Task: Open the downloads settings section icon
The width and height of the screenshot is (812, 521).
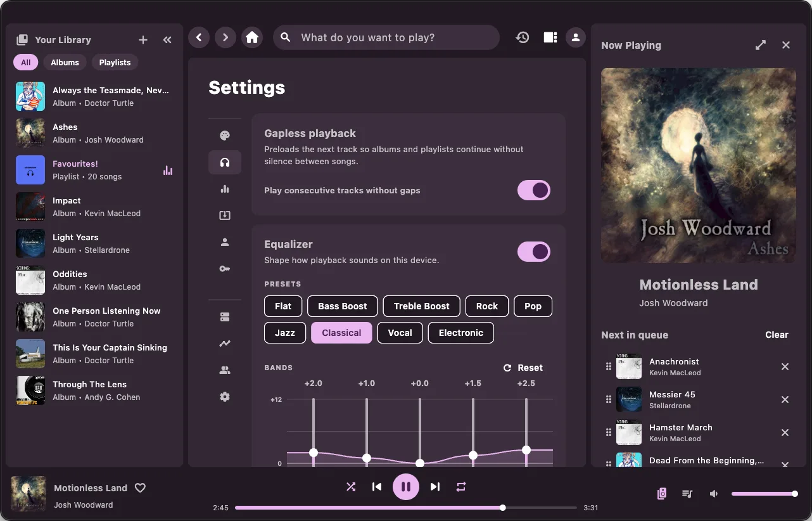Action: [224, 215]
